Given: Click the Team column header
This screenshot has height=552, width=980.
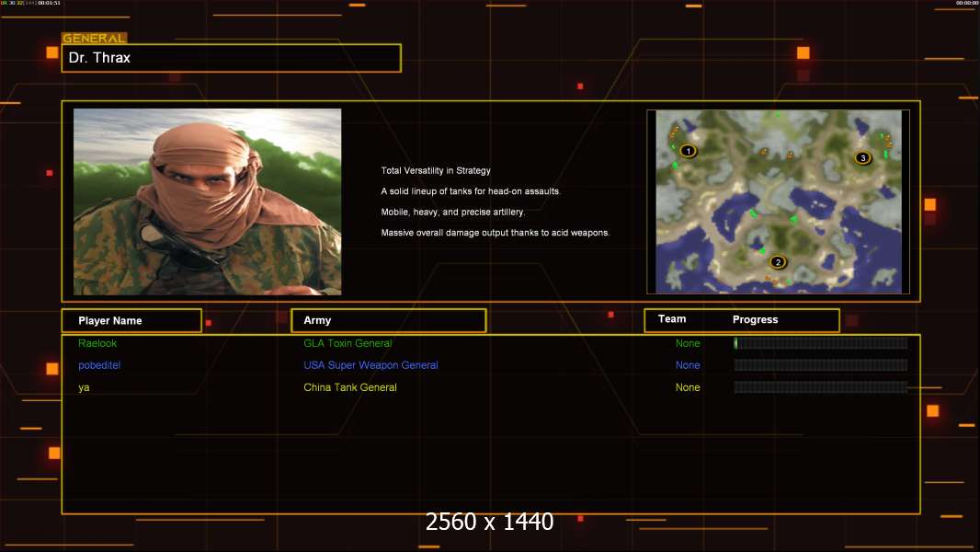Looking at the screenshot, I should [x=672, y=319].
